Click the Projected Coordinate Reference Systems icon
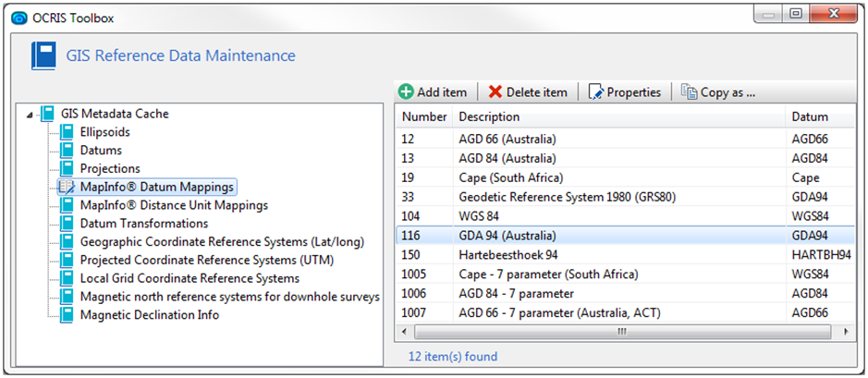Image resolution: width=868 pixels, height=378 pixels. click(x=67, y=260)
